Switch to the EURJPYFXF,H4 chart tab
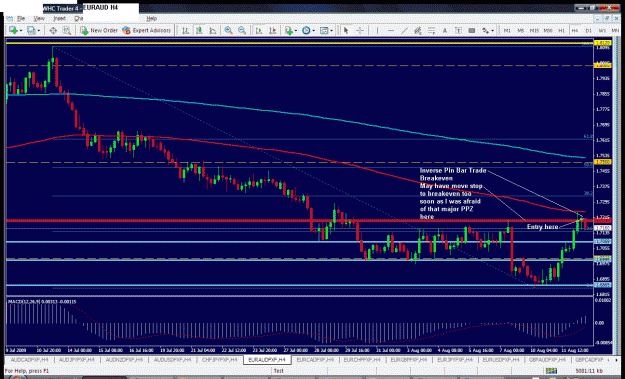 (x=456, y=359)
